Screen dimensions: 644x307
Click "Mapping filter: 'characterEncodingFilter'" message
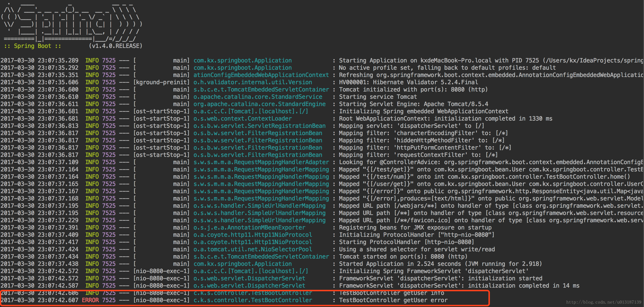[x=423, y=133]
